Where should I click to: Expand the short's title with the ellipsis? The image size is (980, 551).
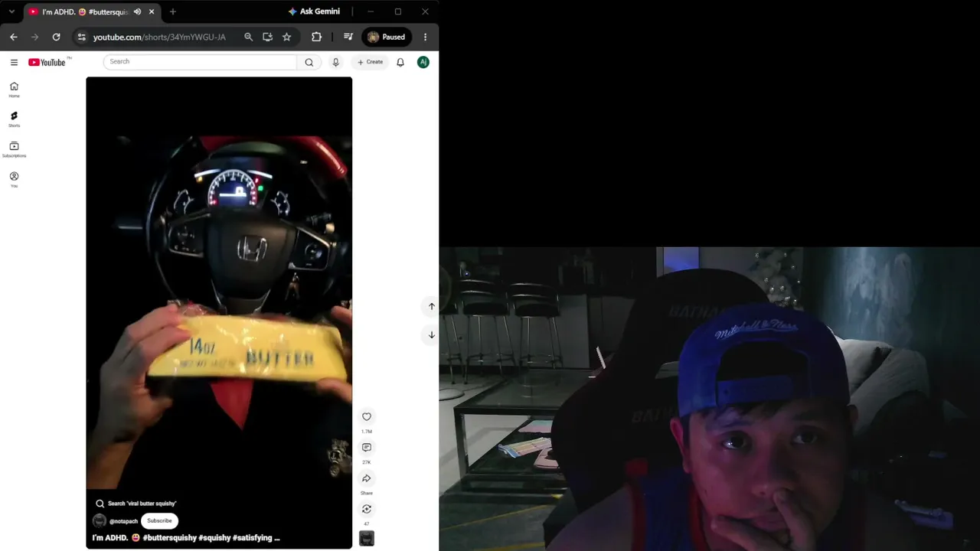click(276, 538)
